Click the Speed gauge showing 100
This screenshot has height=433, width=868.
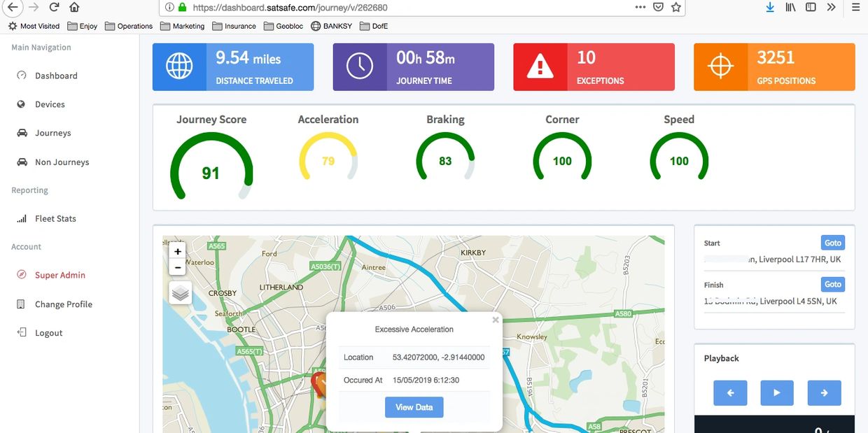tap(679, 157)
